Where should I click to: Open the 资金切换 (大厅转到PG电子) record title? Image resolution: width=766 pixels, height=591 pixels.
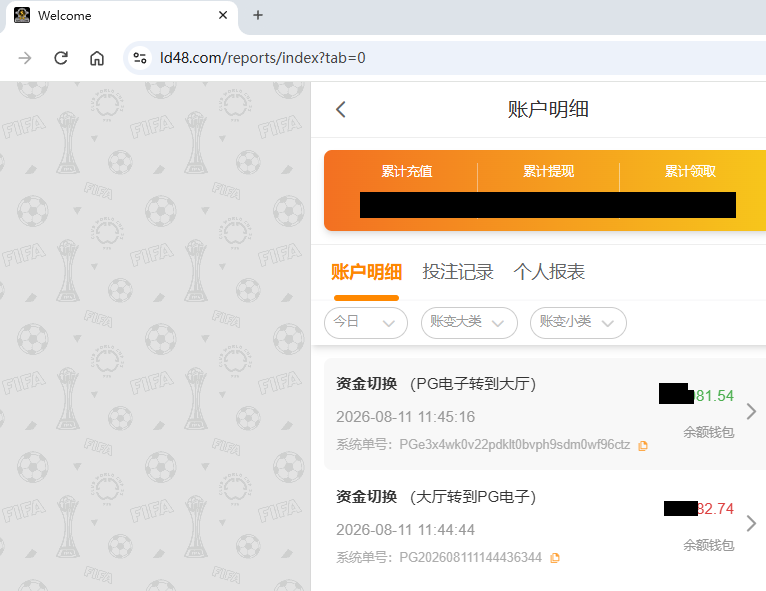[436, 497]
